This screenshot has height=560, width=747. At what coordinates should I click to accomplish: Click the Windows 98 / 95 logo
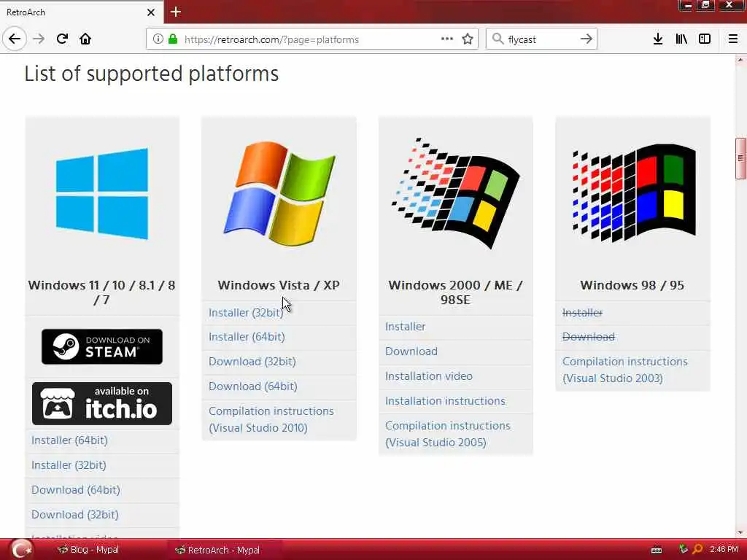[x=633, y=192]
